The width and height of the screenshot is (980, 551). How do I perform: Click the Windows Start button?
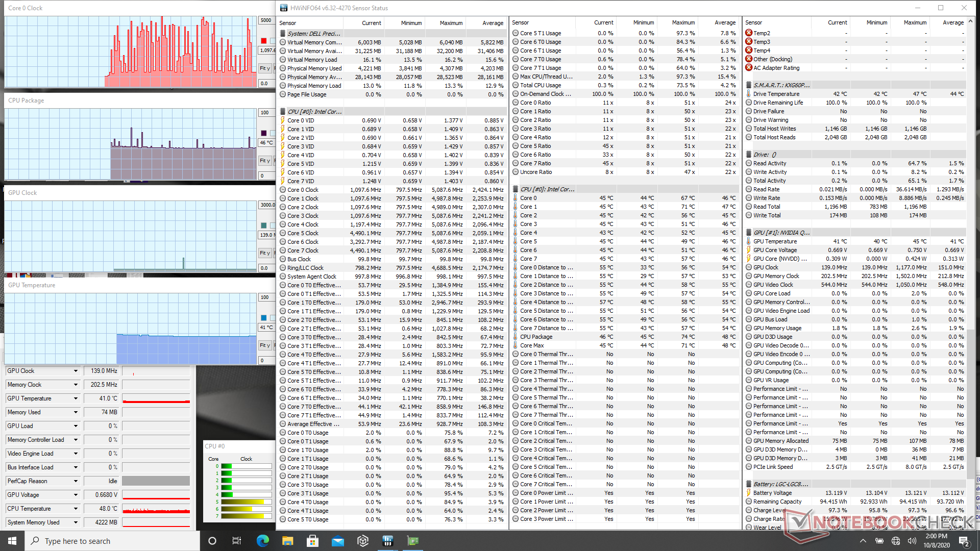[x=12, y=541]
